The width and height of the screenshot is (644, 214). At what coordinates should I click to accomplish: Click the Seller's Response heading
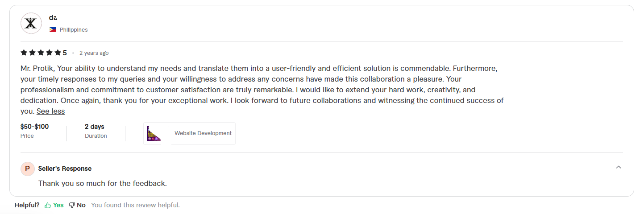65,169
